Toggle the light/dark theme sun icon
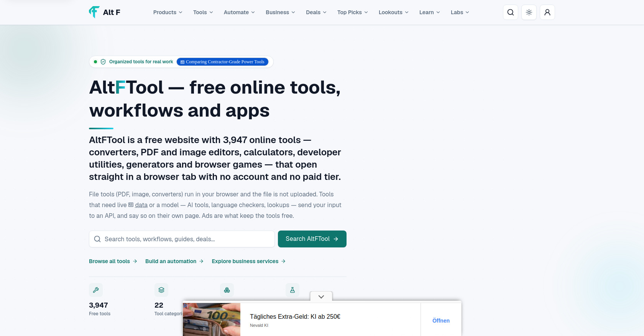The width and height of the screenshot is (644, 336). [x=529, y=12]
